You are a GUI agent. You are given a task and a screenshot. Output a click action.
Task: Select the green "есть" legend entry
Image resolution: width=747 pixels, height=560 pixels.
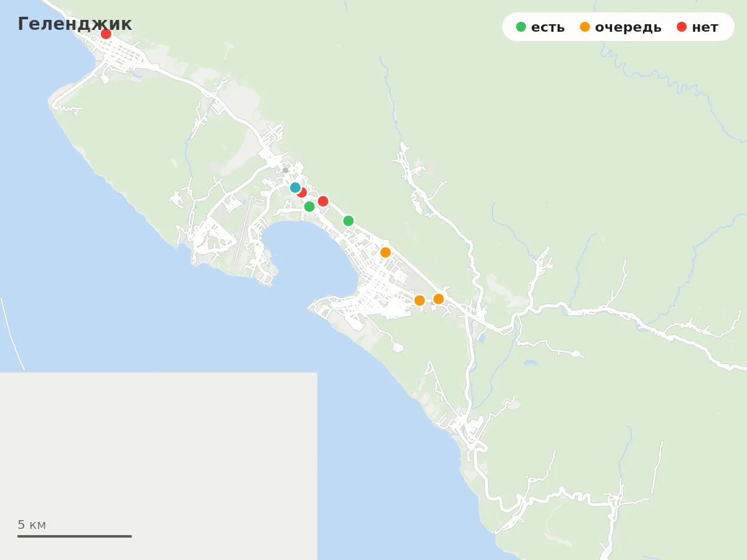tap(540, 27)
